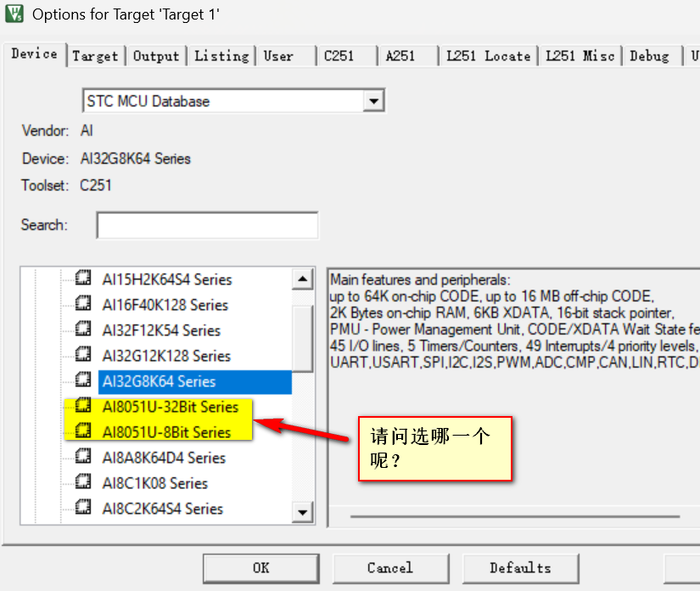
Task: Click the chip icon beside AI8C2K64S4 Series
Action: click(x=83, y=508)
